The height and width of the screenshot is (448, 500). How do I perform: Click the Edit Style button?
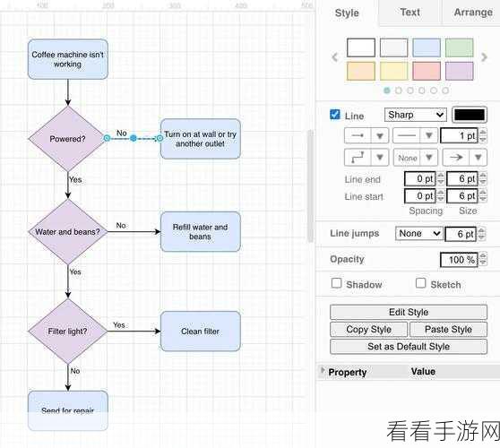[x=409, y=312]
